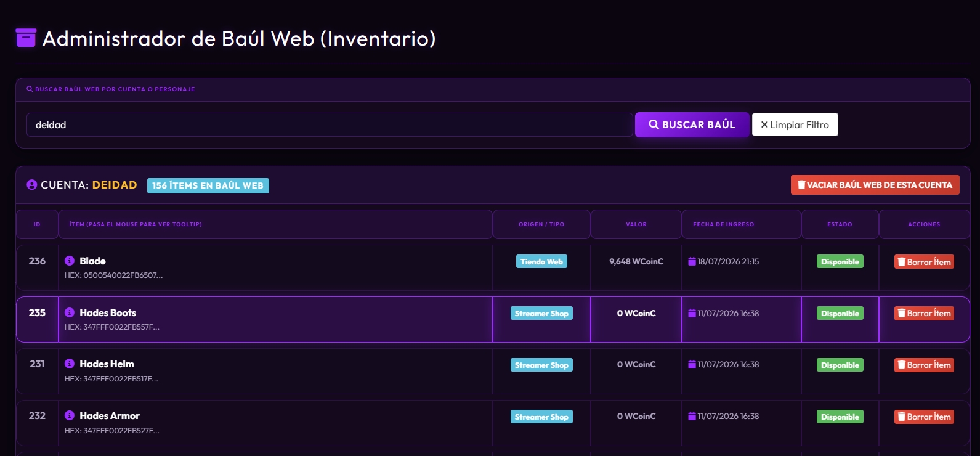This screenshot has width=980, height=456.
Task: Click the 156 ÍTEMS EN BAÚL WEB badge
Action: point(208,185)
